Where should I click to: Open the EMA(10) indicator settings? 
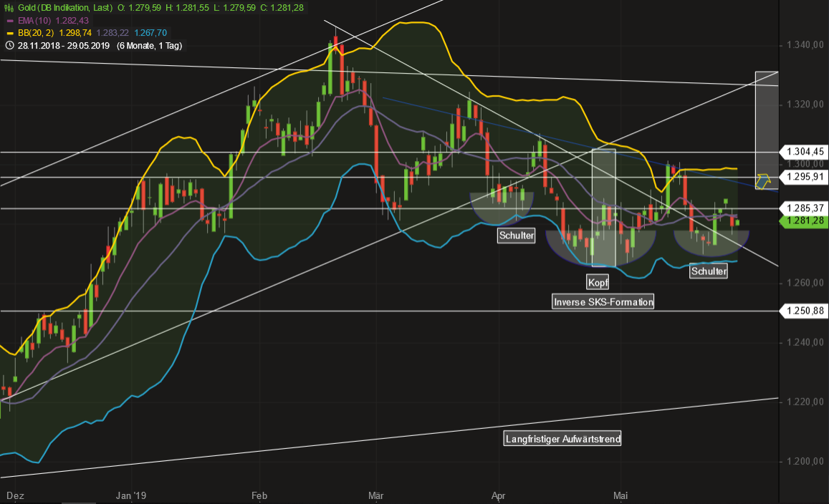(x=31, y=20)
